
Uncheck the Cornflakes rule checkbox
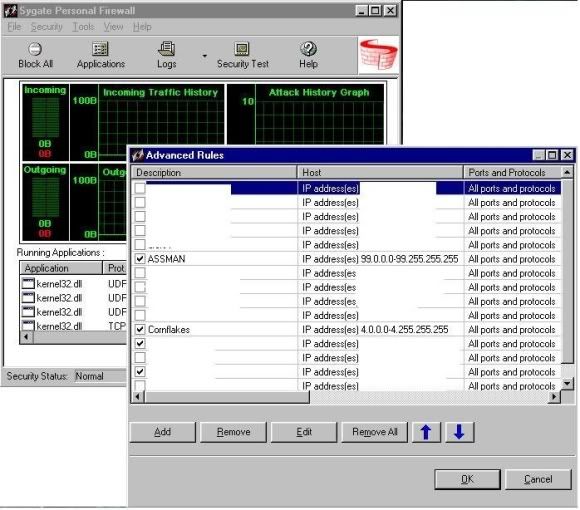pos(140,329)
